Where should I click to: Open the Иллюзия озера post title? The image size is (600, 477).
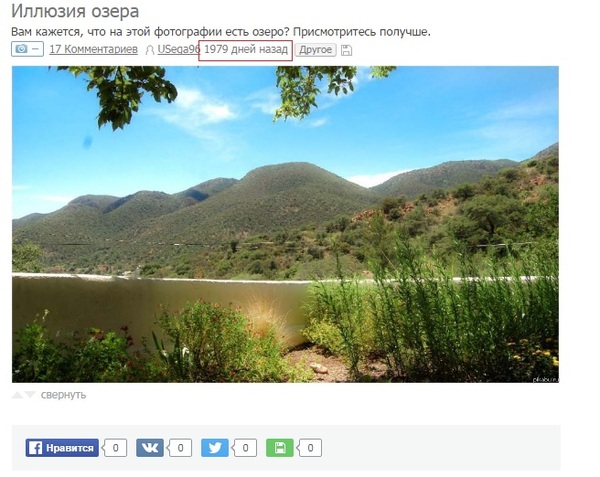pyautogui.click(x=75, y=11)
